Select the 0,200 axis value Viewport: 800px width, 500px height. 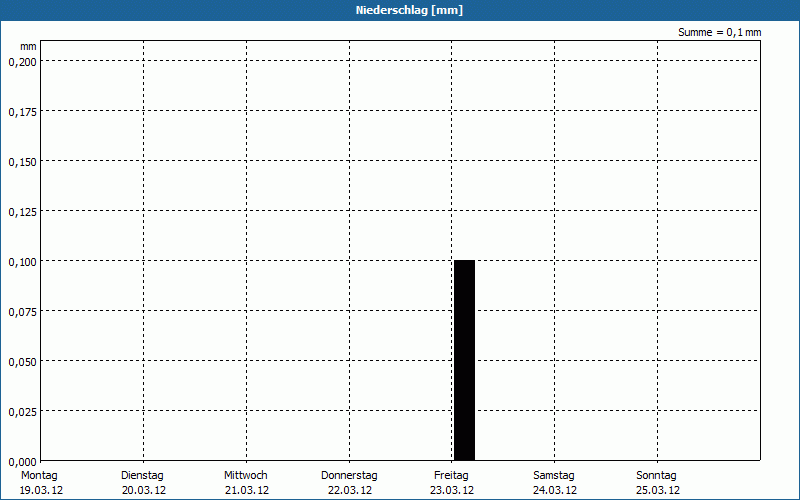[x=22, y=62]
